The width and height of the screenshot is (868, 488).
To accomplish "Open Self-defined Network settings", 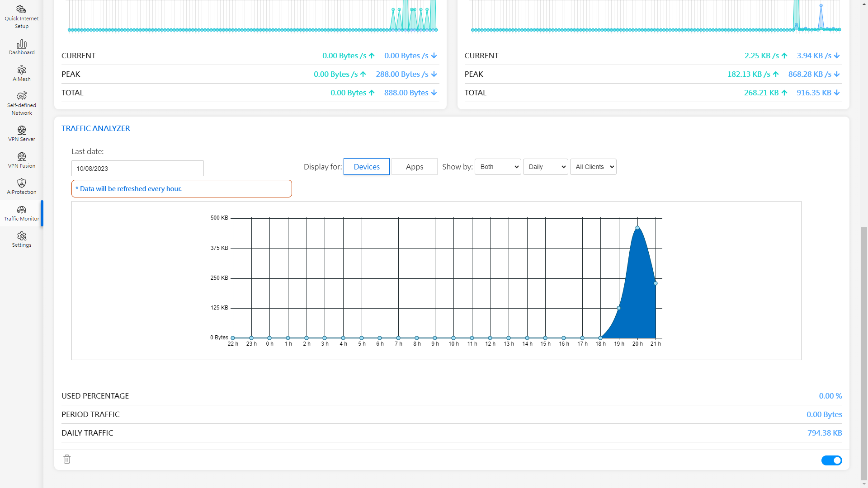I will pos(22,103).
